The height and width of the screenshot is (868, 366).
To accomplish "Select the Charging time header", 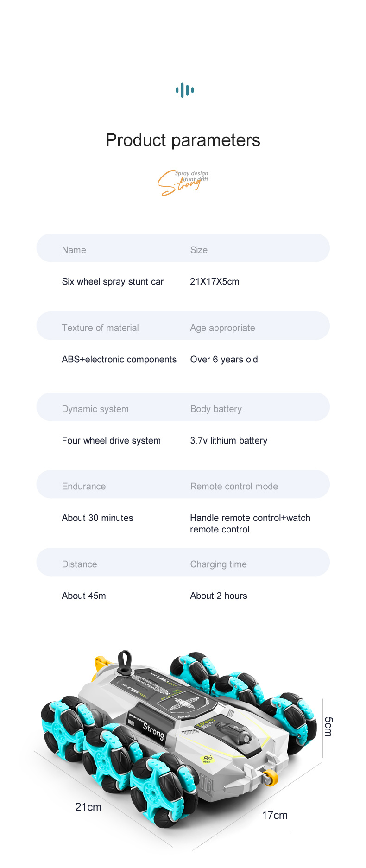I will coord(218,564).
